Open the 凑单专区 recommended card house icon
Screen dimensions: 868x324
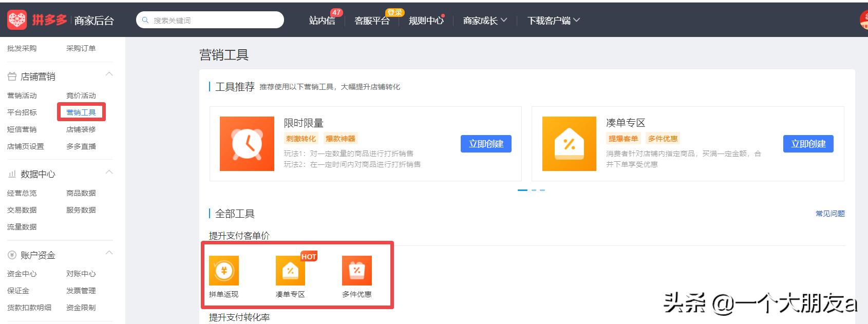click(x=569, y=144)
